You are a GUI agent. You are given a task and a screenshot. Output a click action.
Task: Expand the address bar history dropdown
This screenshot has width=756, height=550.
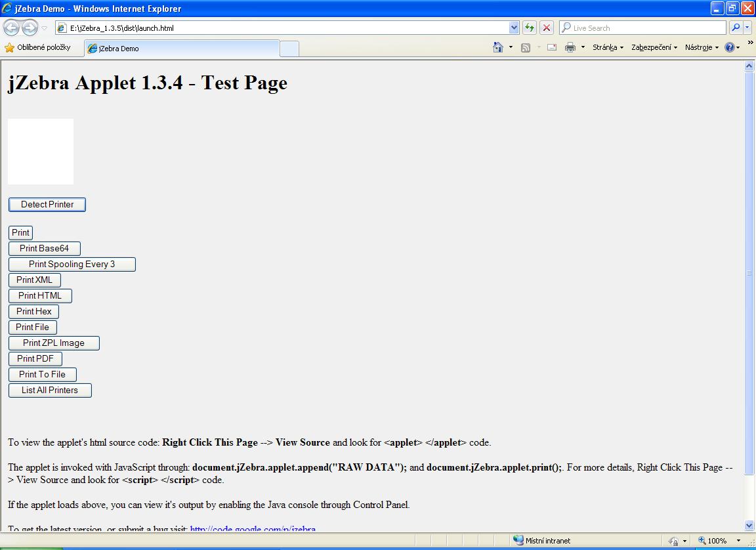tap(514, 28)
